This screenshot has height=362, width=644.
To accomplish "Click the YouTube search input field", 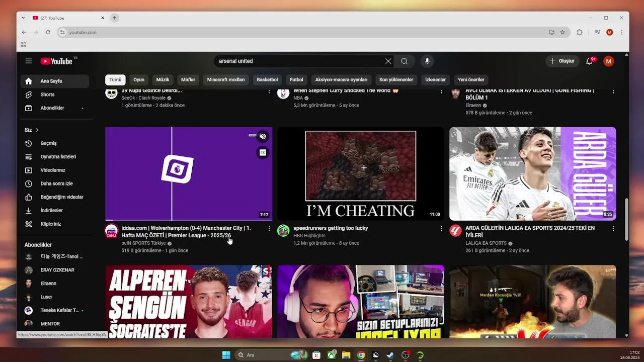I will [299, 61].
